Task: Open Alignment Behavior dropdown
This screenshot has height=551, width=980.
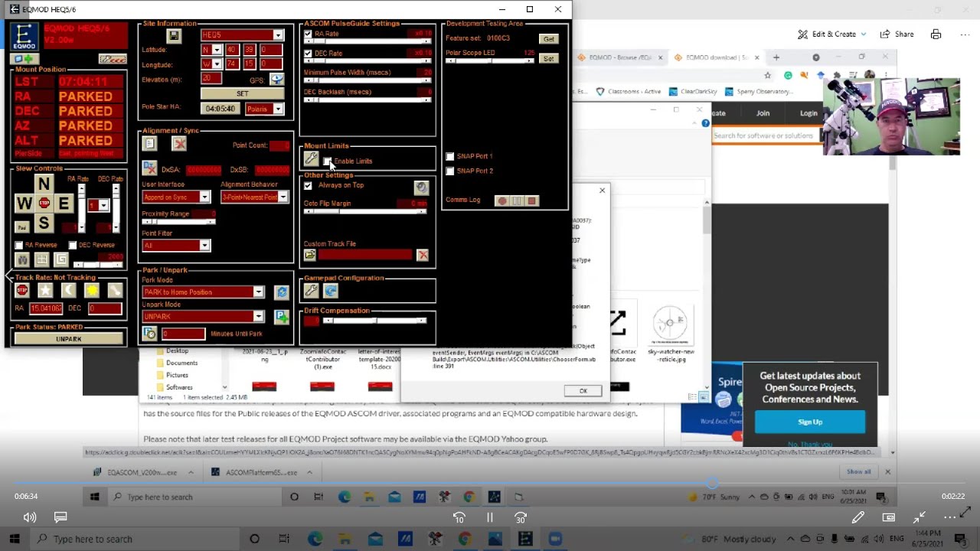Action: pos(283,197)
